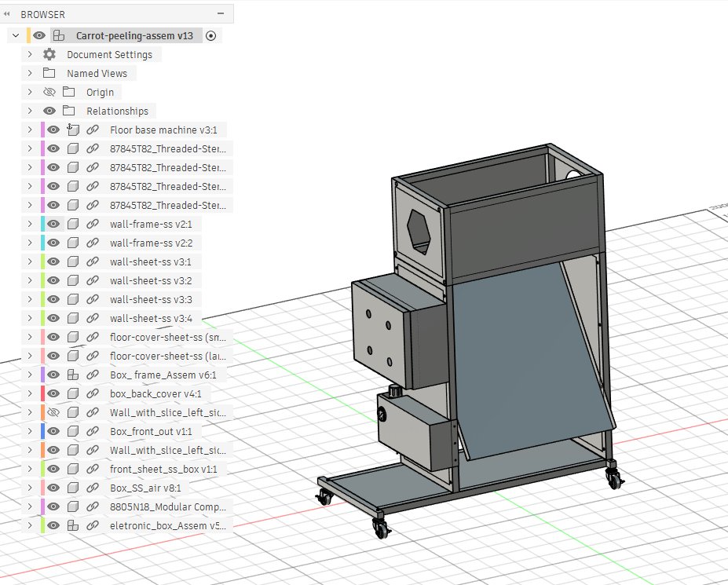
Task: Select 8805N18_Modular Comp... row
Action: [168, 506]
